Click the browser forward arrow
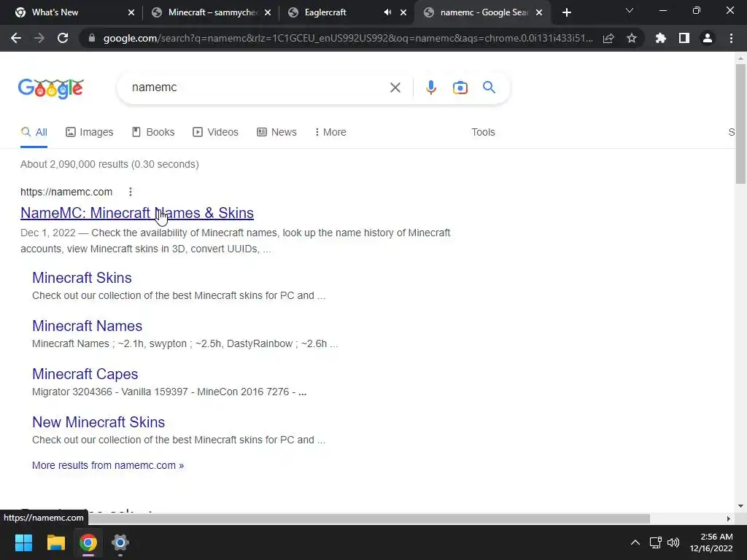 tap(39, 38)
